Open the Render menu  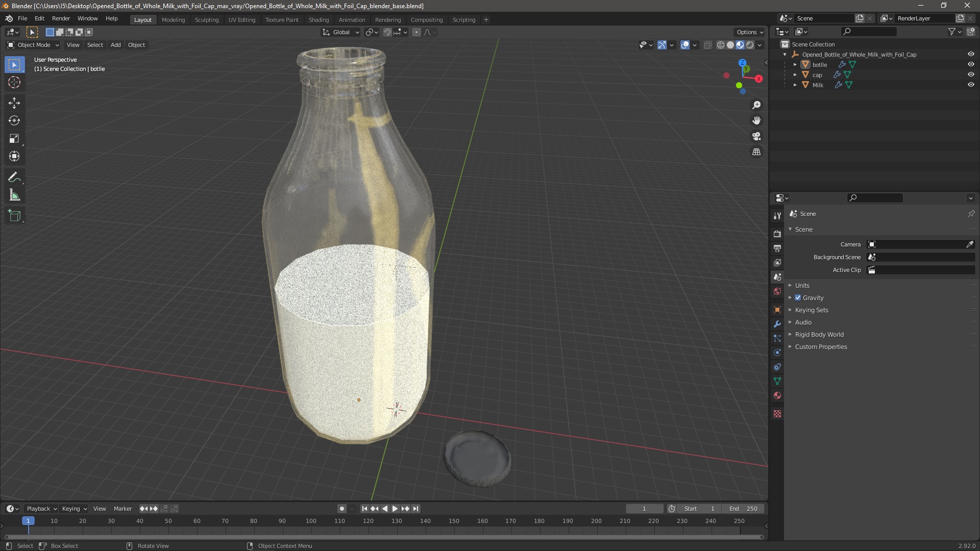pos(61,18)
